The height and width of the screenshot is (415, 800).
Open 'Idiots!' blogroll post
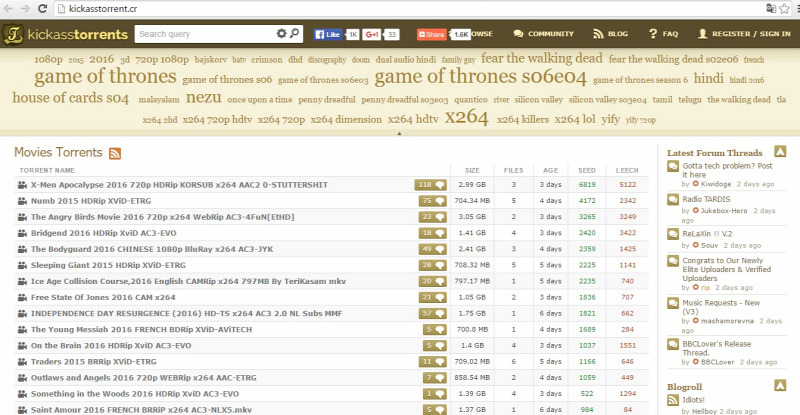693,400
